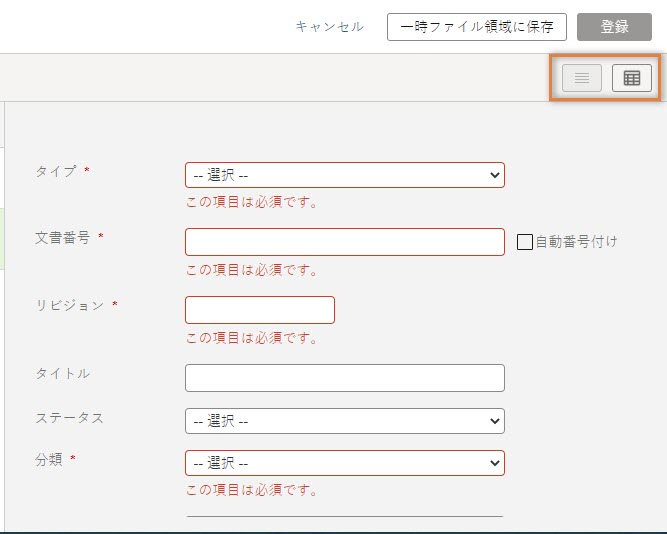Click the 分類 field label
Screen dimensions: 667x534
coord(49,459)
